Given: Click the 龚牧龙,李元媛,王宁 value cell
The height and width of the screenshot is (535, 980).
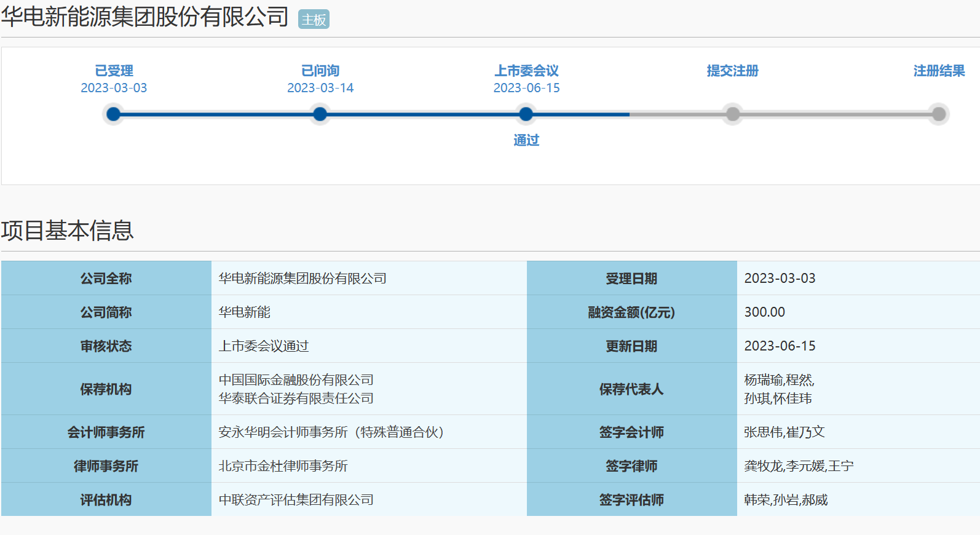Looking at the screenshot, I should (x=858, y=466).
